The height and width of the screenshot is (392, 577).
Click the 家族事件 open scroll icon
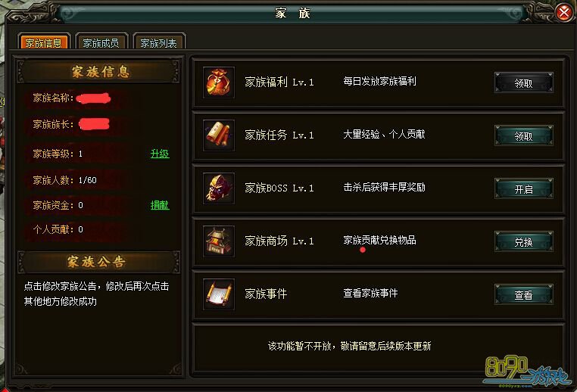219,294
